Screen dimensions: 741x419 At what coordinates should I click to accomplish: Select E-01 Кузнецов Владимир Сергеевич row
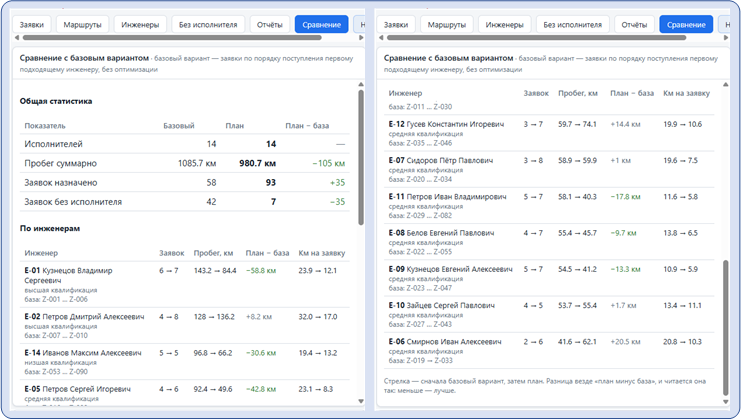[185, 284]
